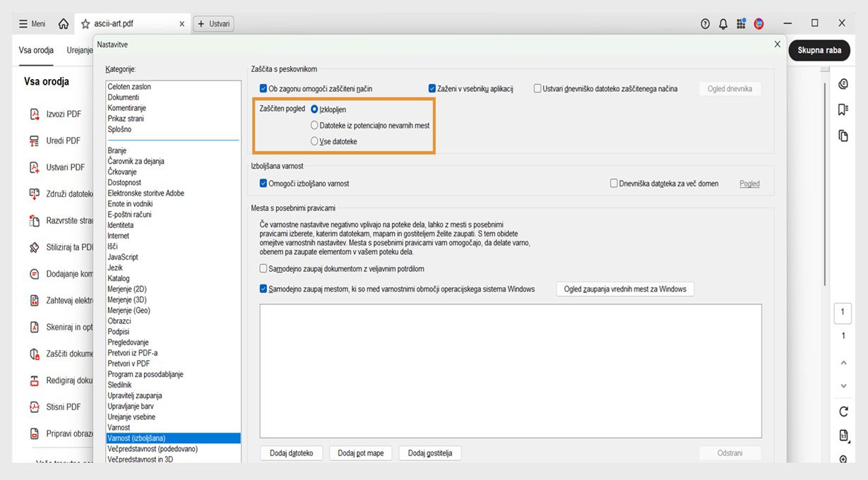Click the Dodaj pot mape button
Image resolution: width=868 pixels, height=480 pixels.
tap(360, 453)
